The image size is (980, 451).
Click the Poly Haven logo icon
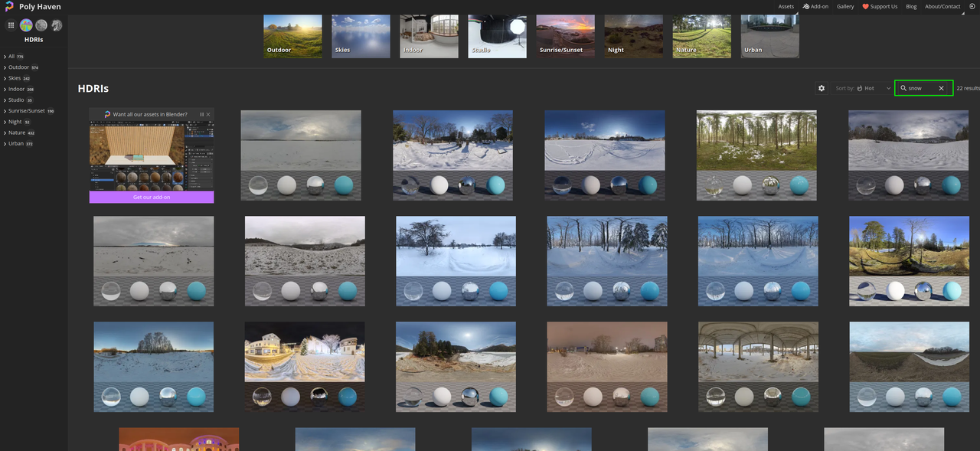pos(9,7)
